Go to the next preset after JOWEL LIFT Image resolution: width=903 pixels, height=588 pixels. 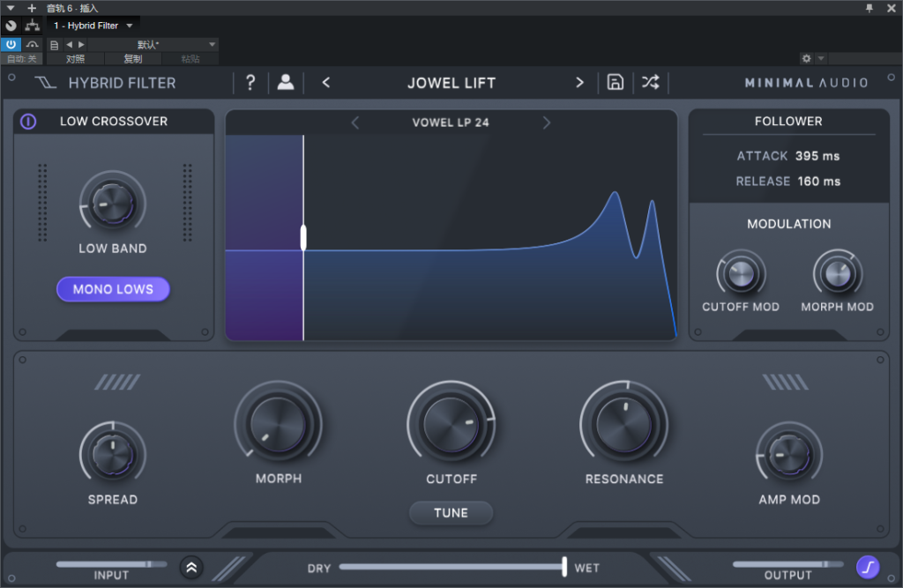(579, 83)
